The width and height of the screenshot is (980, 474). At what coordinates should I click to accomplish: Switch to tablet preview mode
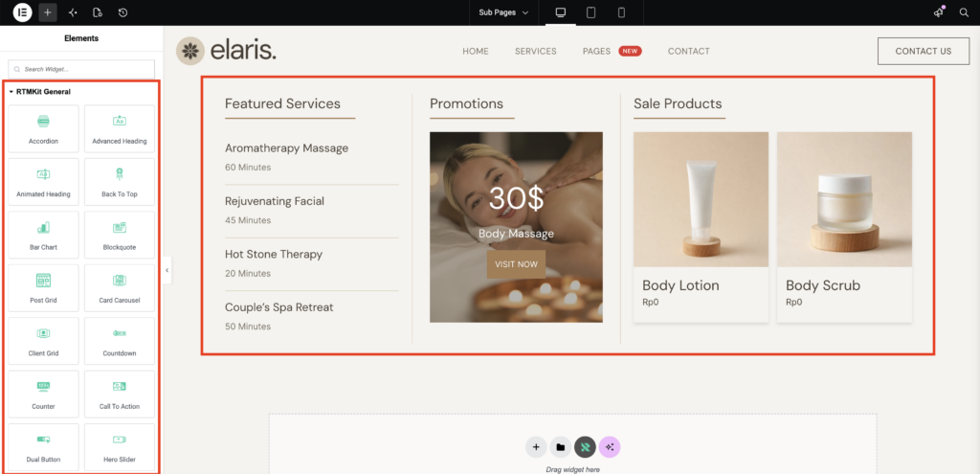pos(590,12)
